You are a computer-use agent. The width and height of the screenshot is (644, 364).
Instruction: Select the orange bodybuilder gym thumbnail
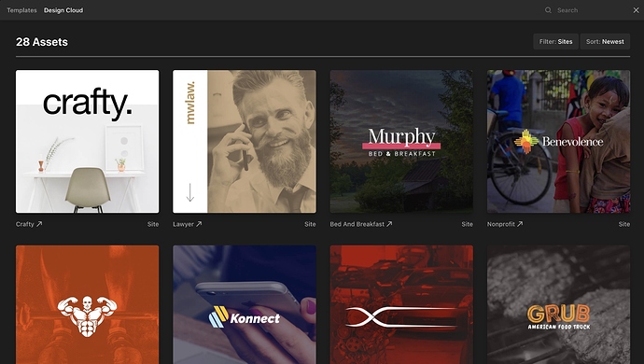(x=87, y=304)
